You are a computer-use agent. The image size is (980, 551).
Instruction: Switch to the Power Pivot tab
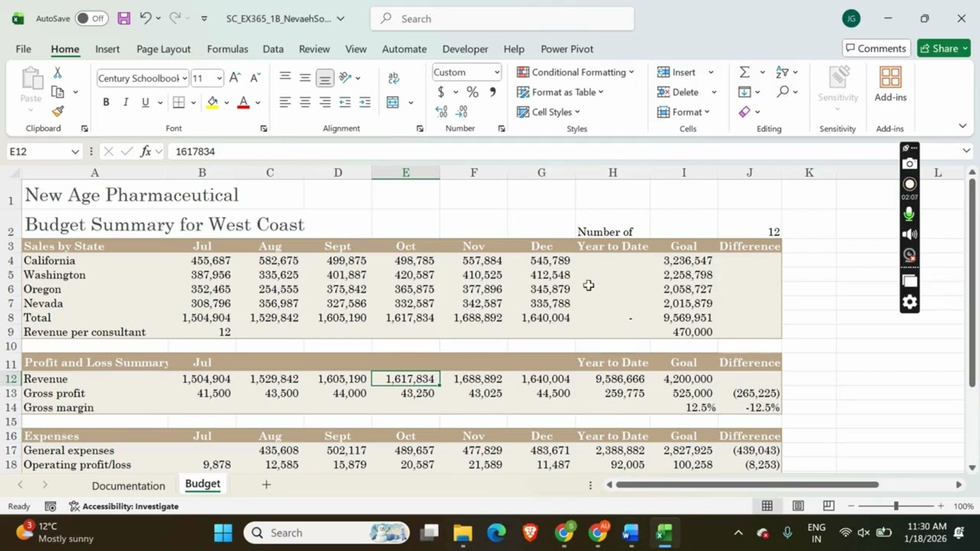click(x=567, y=48)
